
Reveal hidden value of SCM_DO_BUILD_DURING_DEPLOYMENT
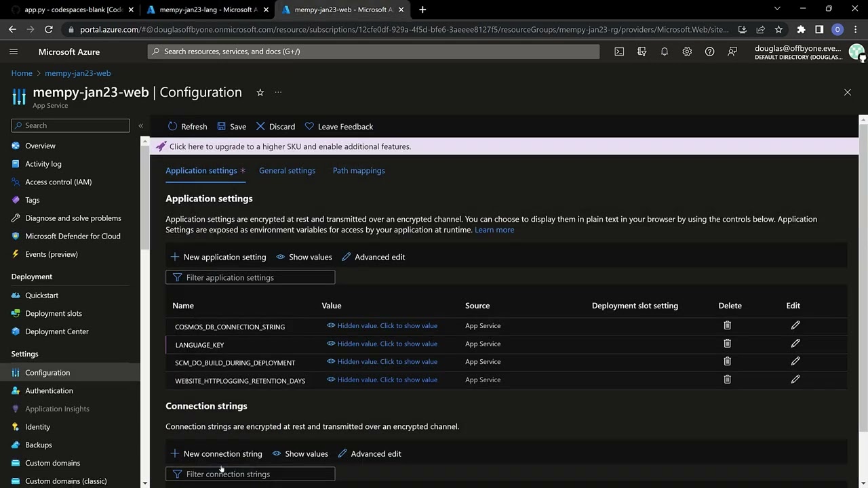382,361
